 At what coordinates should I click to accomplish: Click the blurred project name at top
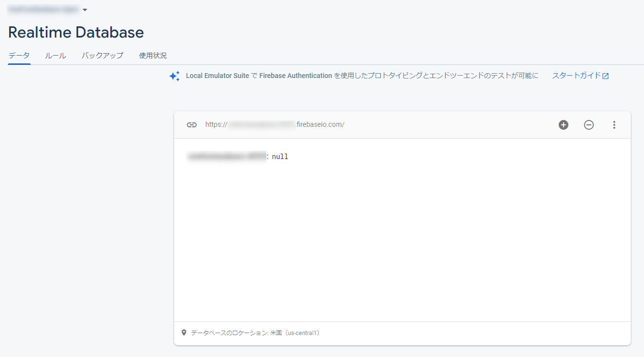pos(44,10)
